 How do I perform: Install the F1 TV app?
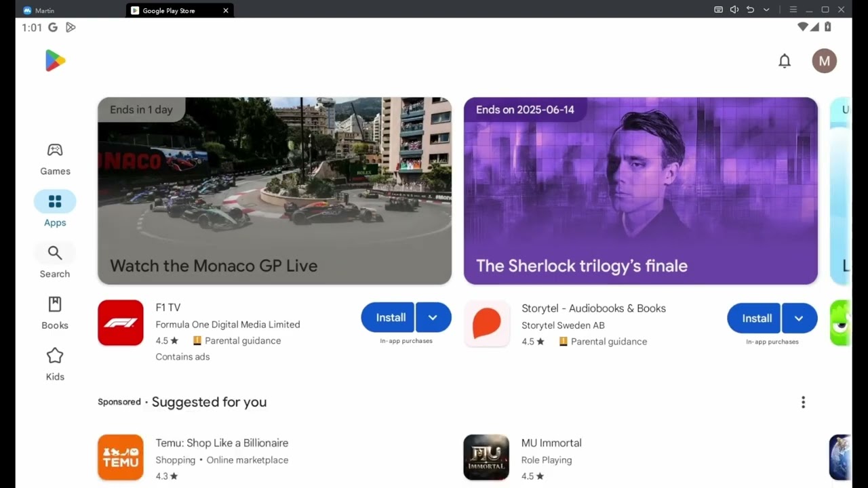point(389,317)
